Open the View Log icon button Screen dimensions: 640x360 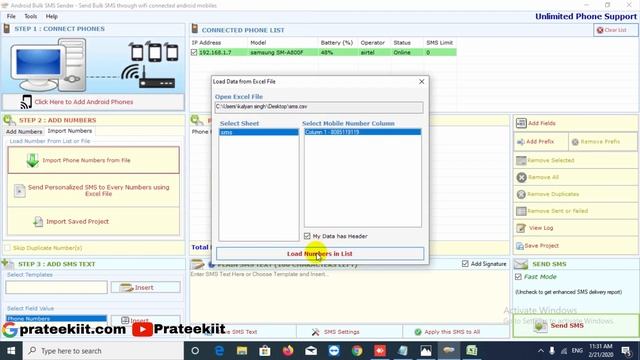pyautogui.click(x=521, y=228)
